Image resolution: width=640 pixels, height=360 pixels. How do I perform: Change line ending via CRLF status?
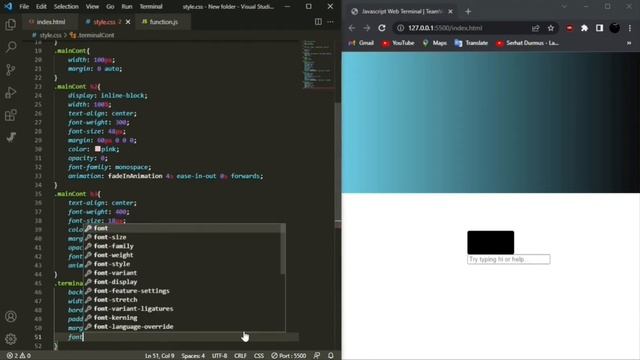pyautogui.click(x=240, y=356)
